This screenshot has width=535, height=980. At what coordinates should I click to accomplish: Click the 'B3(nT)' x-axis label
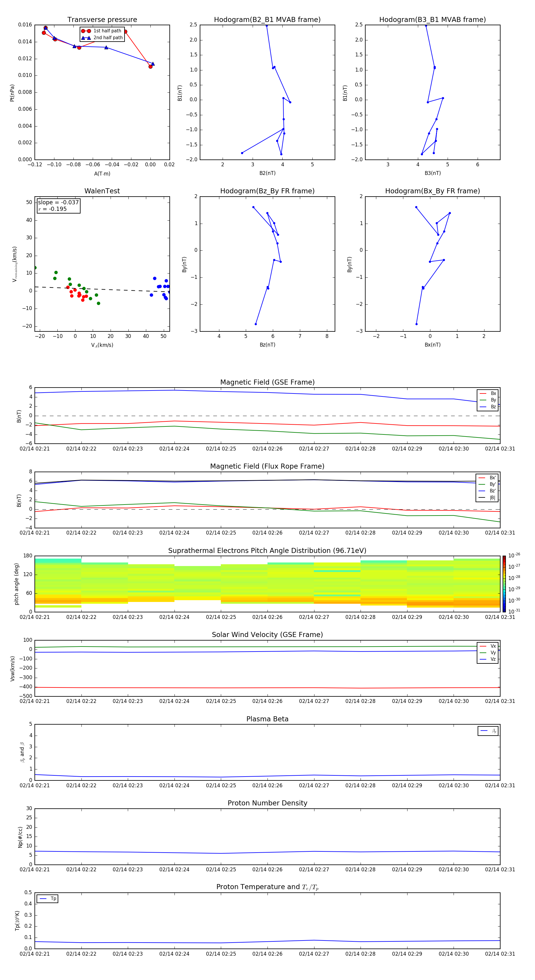[x=432, y=173]
